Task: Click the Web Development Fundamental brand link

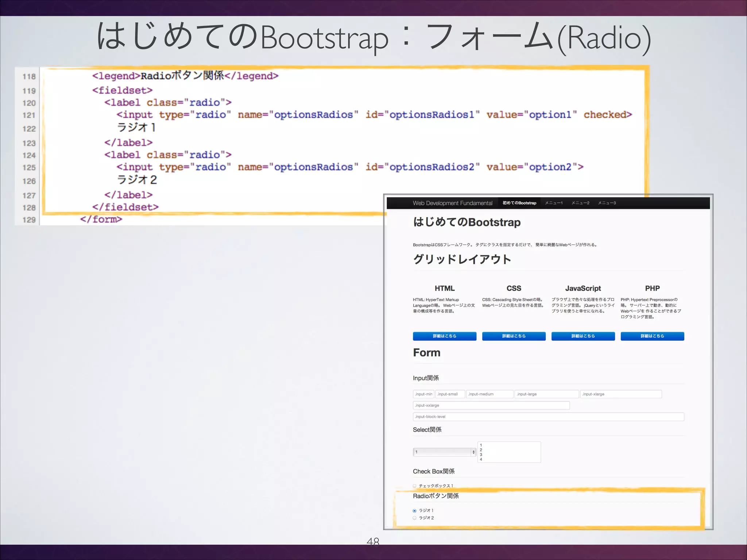Action: 452,203
